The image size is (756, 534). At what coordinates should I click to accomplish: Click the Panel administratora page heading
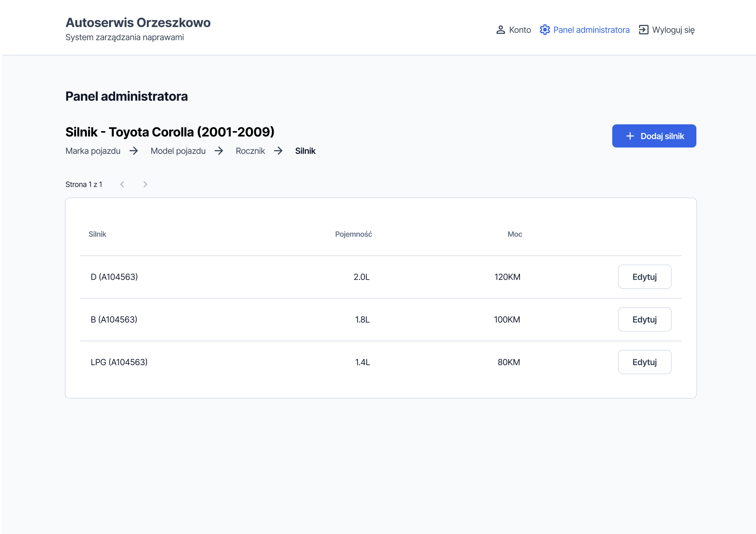[x=127, y=96]
